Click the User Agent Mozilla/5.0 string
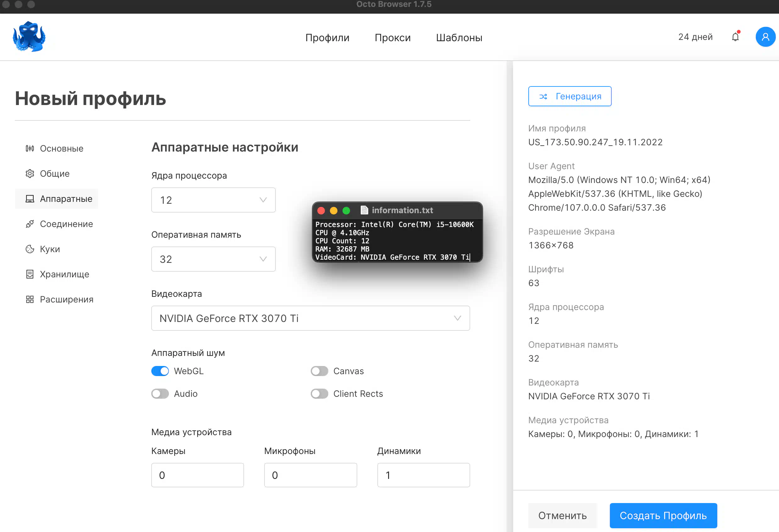Viewport: 779px width, 532px height. 620,193
